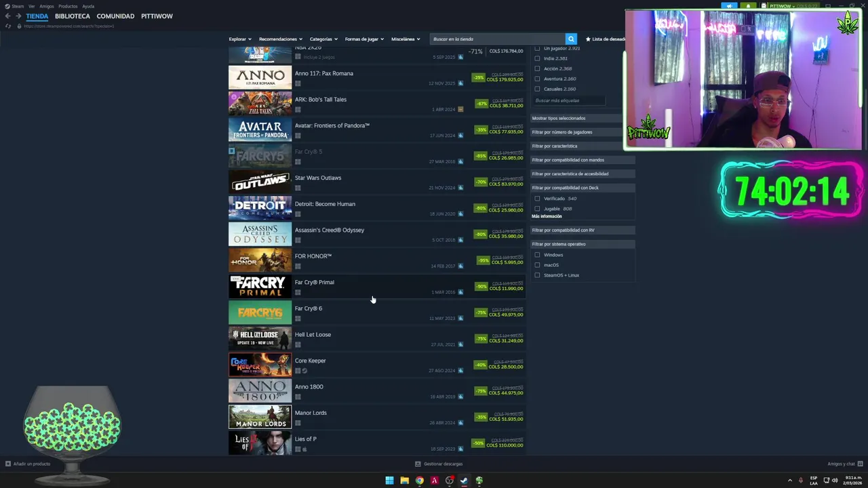Check the Aventura tag filter

pos(537,79)
